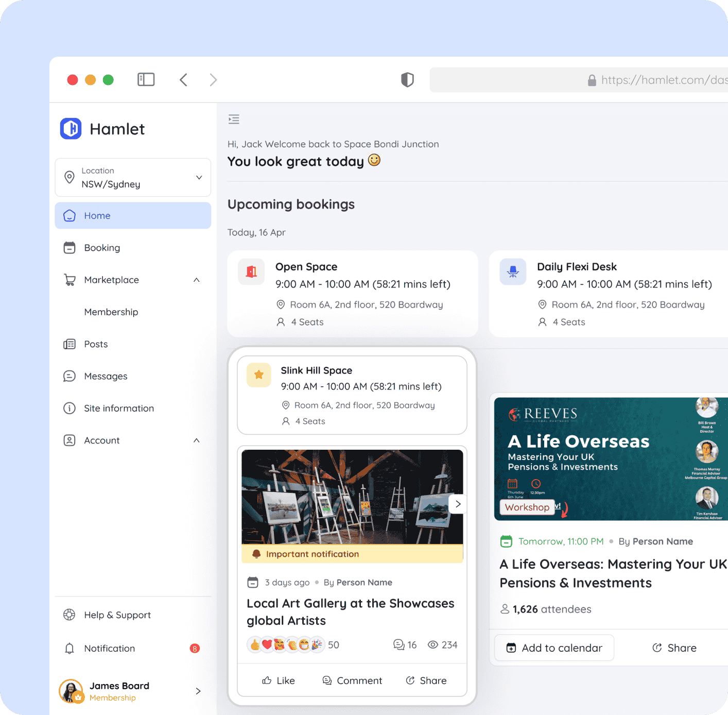Image resolution: width=728 pixels, height=715 pixels.
Task: Open the Location NSW/Sydney dropdown
Action: 133,177
